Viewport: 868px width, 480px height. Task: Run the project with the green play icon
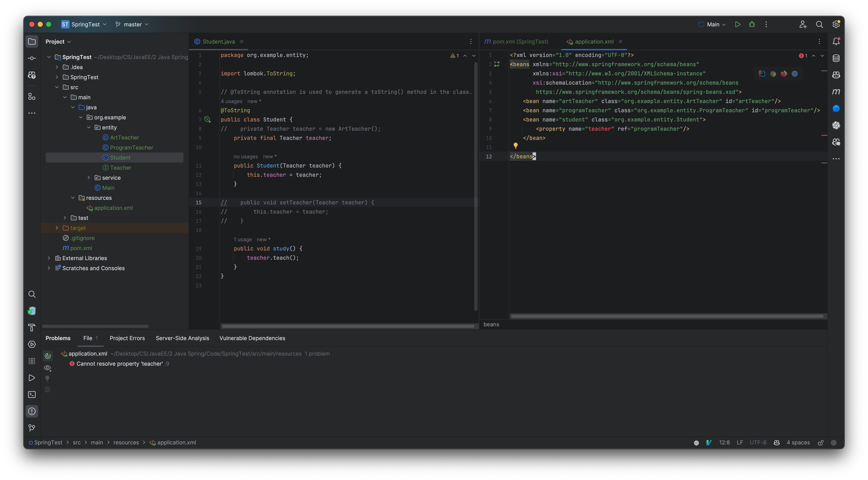(738, 24)
